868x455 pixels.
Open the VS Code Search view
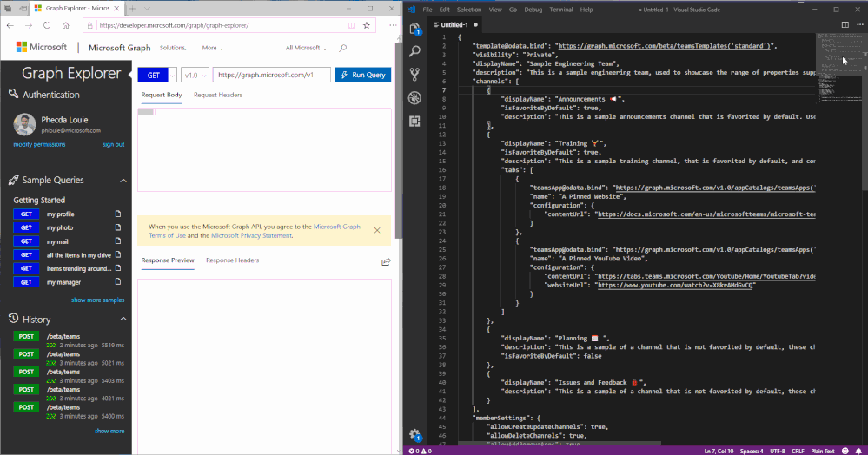[414, 52]
